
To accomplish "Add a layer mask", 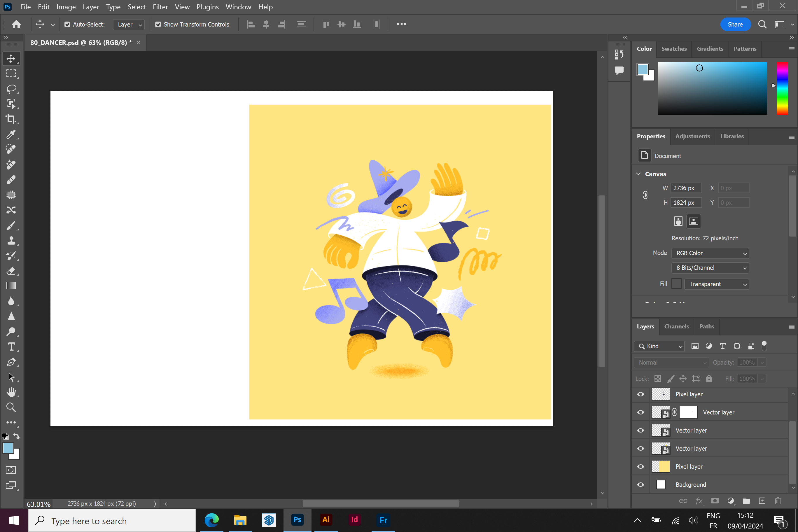I will point(715,501).
